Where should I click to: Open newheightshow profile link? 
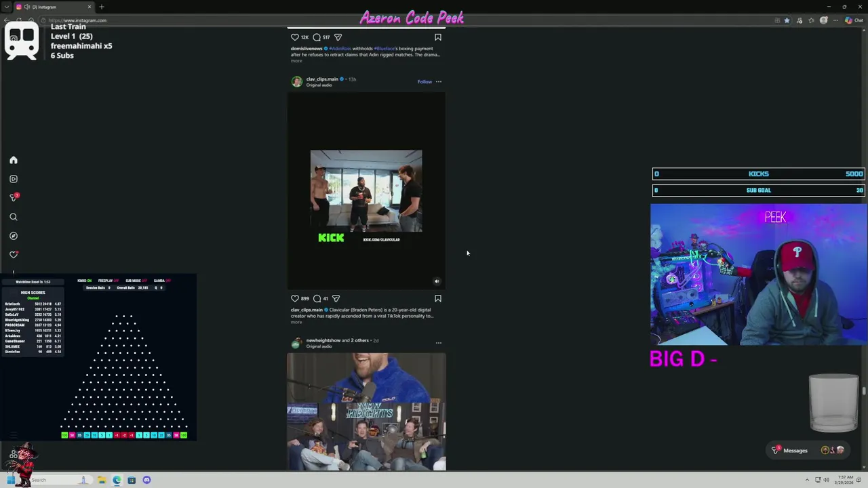pyautogui.click(x=323, y=340)
